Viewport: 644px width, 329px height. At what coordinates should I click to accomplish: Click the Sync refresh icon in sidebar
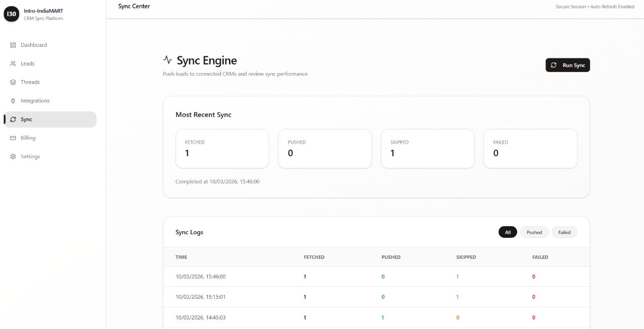point(13,119)
